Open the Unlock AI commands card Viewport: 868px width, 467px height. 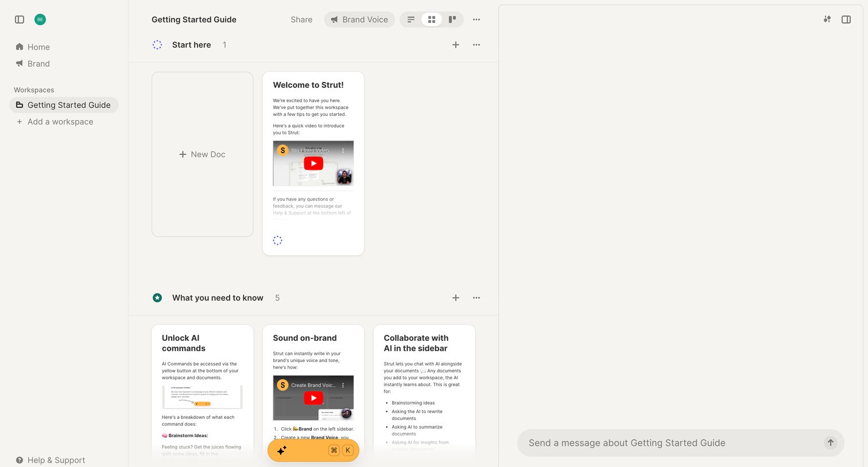pyautogui.click(x=203, y=393)
